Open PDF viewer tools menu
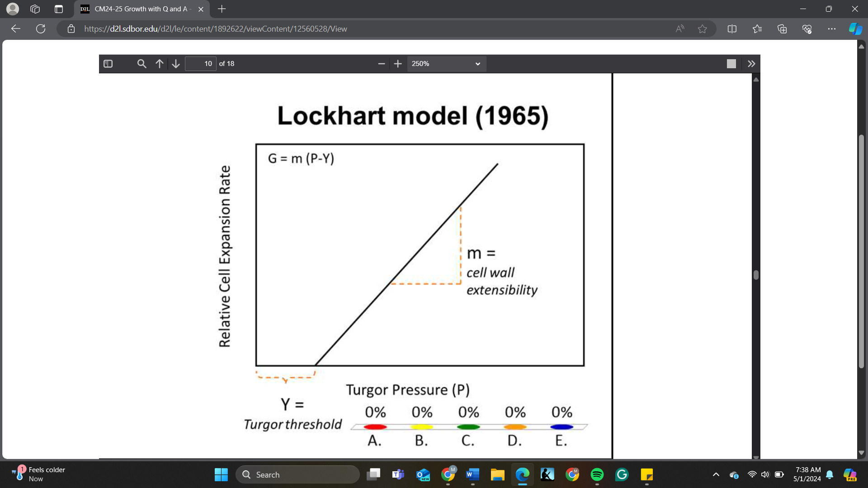 coord(751,64)
